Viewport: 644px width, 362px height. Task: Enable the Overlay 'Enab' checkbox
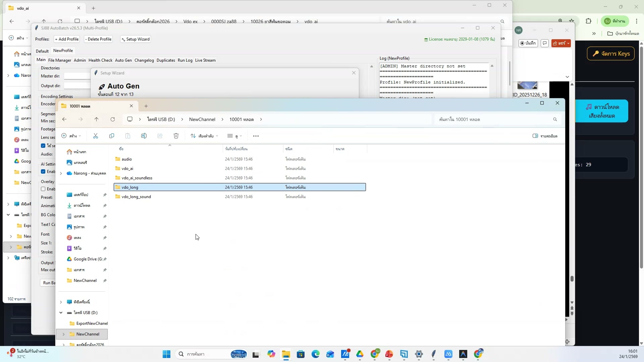pos(43,189)
